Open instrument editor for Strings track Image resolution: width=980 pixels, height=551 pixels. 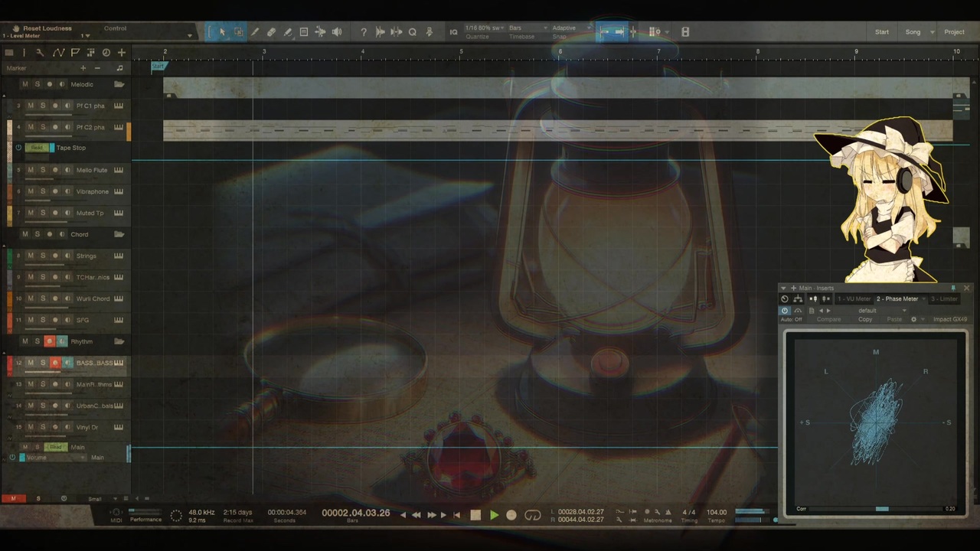119,256
